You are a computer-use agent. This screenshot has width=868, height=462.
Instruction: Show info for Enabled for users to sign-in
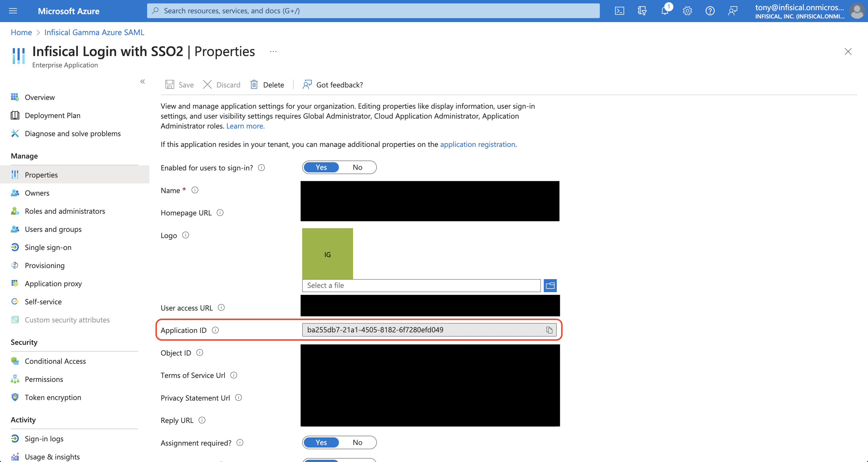coord(261,168)
